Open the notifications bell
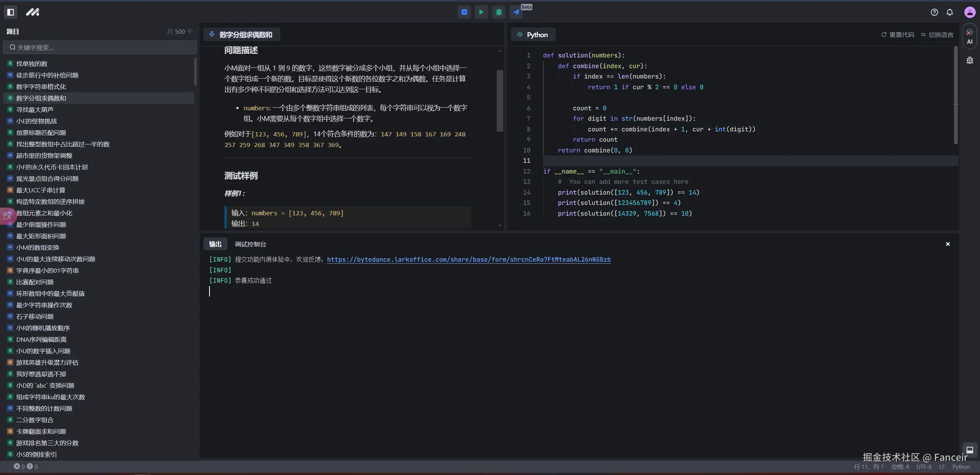Image resolution: width=980 pixels, height=475 pixels. pyautogui.click(x=950, y=12)
